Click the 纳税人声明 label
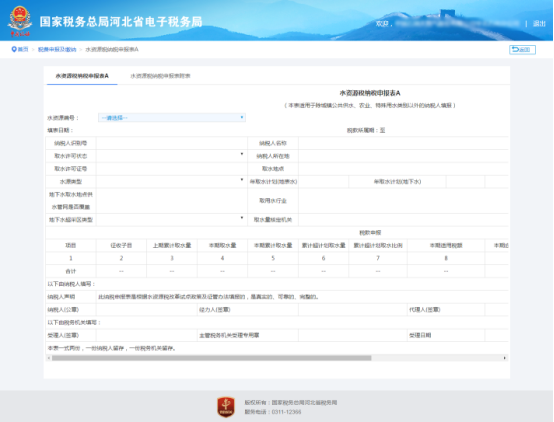554x422 pixels. click(61, 297)
